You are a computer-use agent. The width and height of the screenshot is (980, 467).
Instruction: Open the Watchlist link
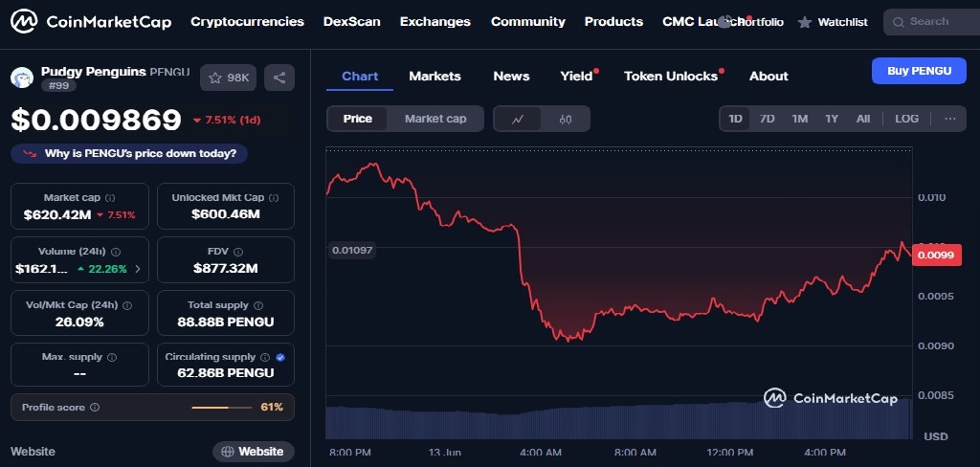842,23
